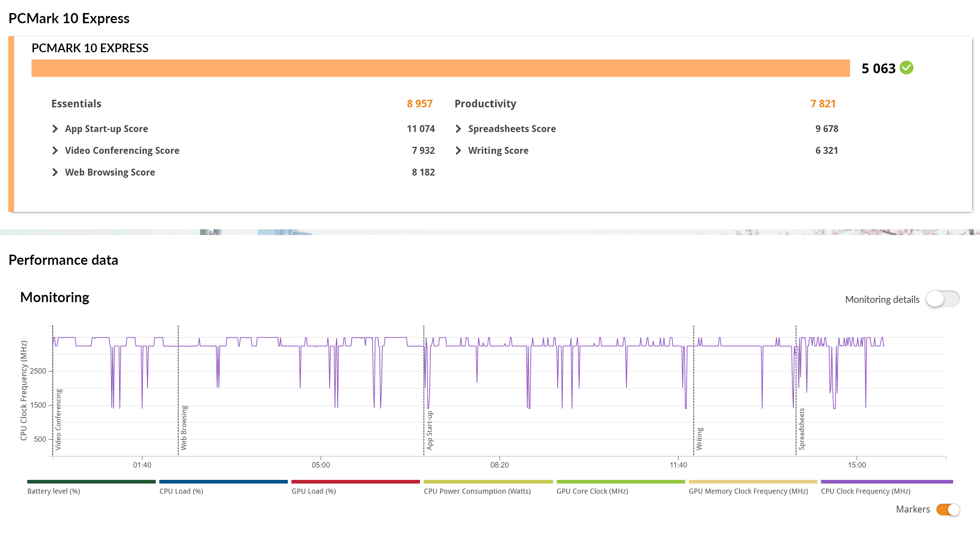The image size is (980, 547).
Task: Click the Writing value 6 321
Action: click(827, 151)
